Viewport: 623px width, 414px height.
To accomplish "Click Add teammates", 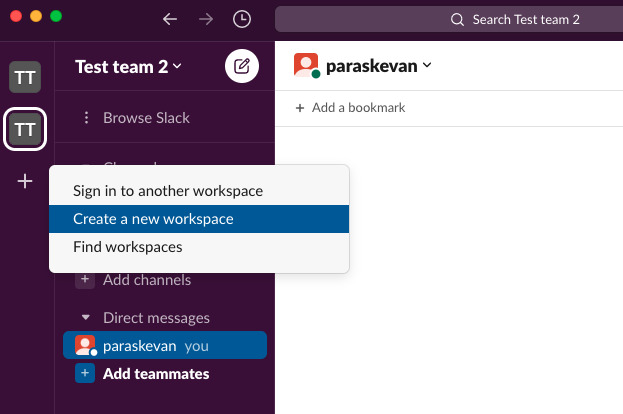I will [156, 374].
